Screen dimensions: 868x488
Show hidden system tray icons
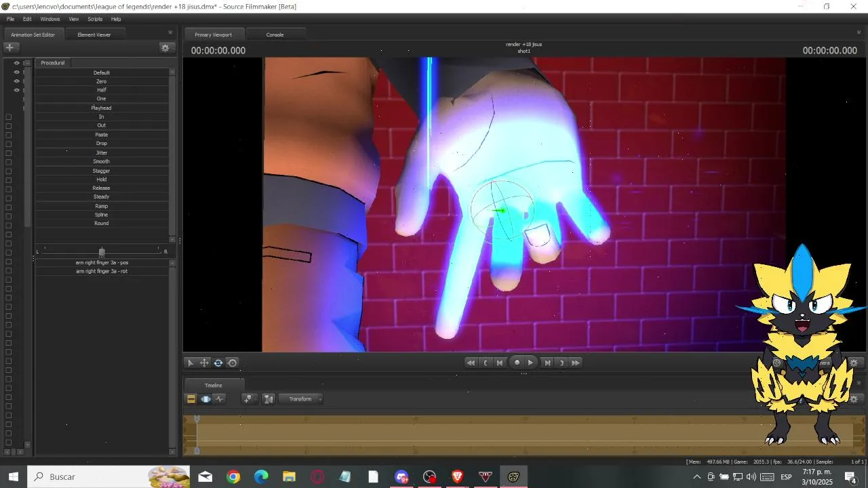[696, 476]
